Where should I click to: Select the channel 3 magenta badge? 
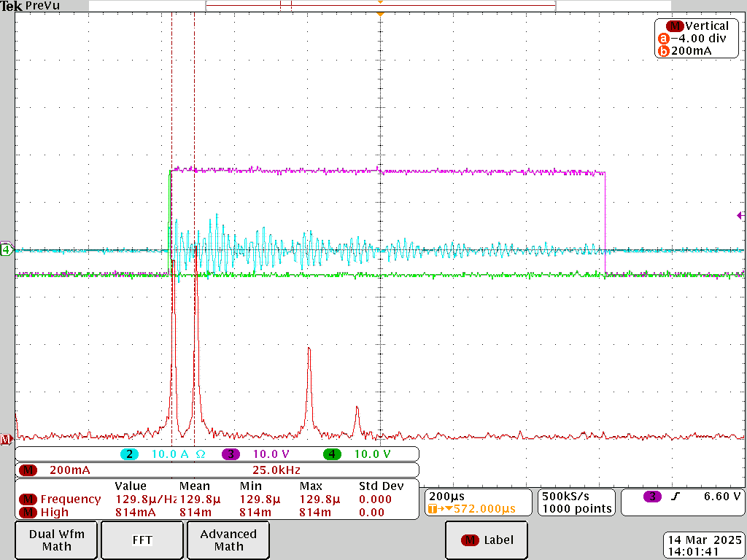[231, 454]
